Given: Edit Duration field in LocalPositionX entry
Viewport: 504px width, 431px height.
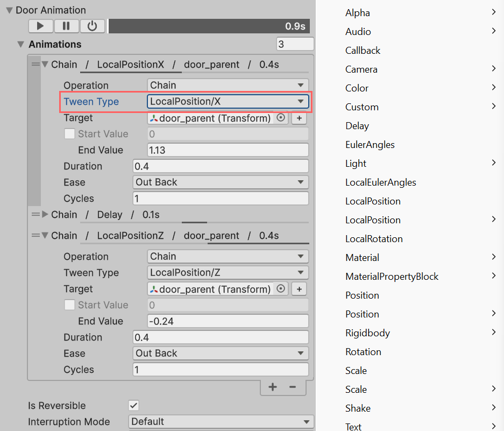Looking at the screenshot, I should (221, 166).
